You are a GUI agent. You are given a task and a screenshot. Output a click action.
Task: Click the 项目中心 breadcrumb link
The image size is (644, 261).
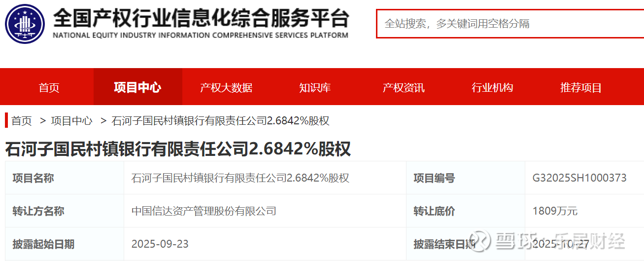71,121
